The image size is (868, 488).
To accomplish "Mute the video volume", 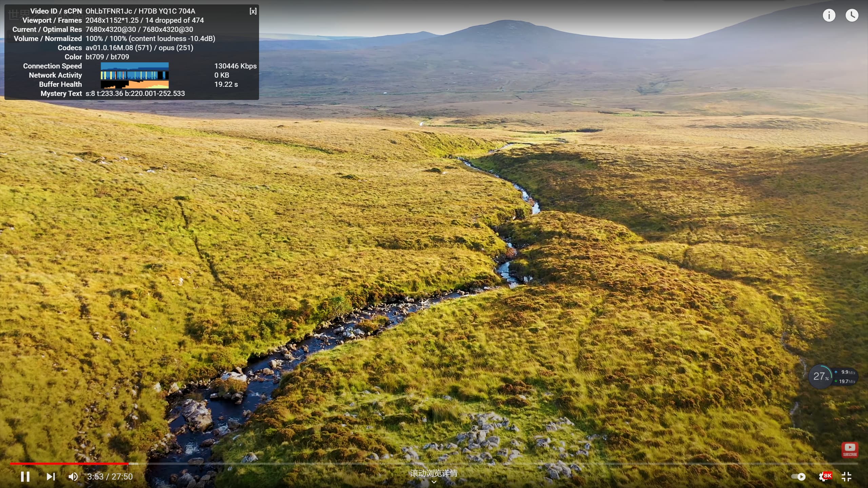I will pyautogui.click(x=73, y=476).
